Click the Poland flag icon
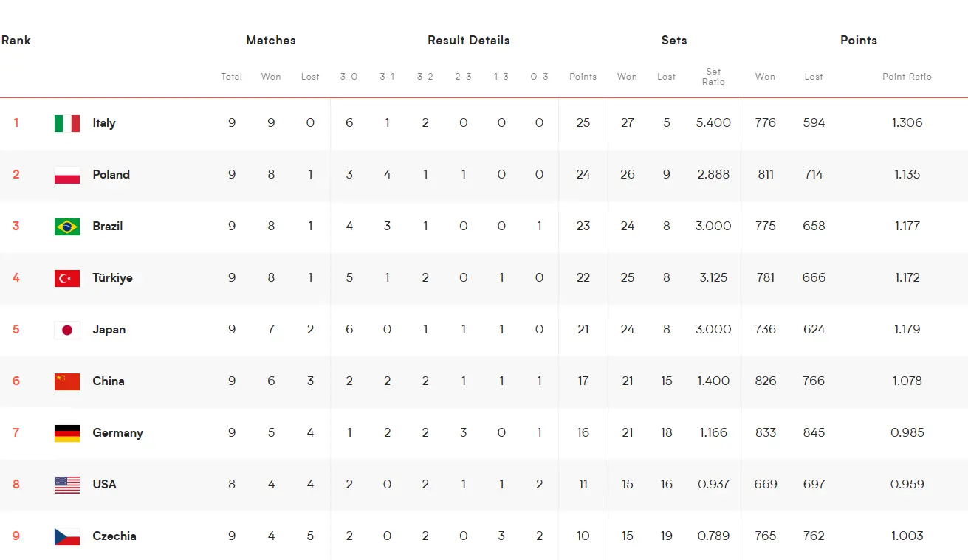 coord(67,175)
